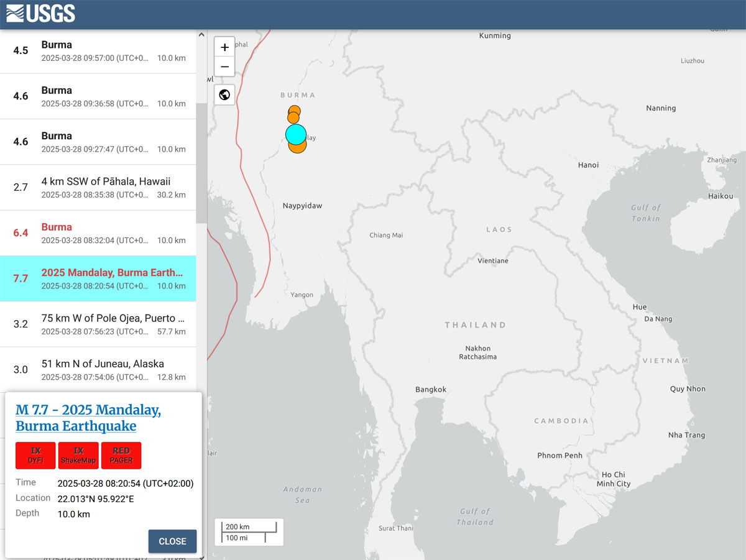Open the RED PAGER alert badge
The width and height of the screenshot is (746, 560).
121,455
